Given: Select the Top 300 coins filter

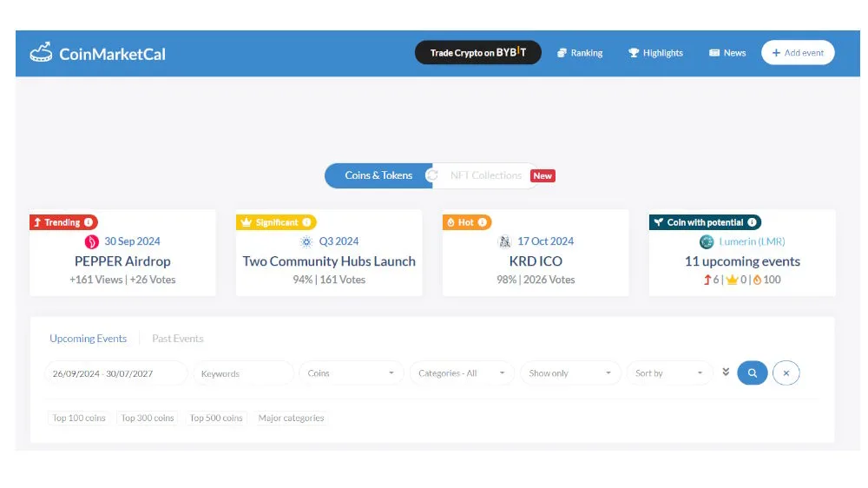Looking at the screenshot, I should (x=148, y=419).
